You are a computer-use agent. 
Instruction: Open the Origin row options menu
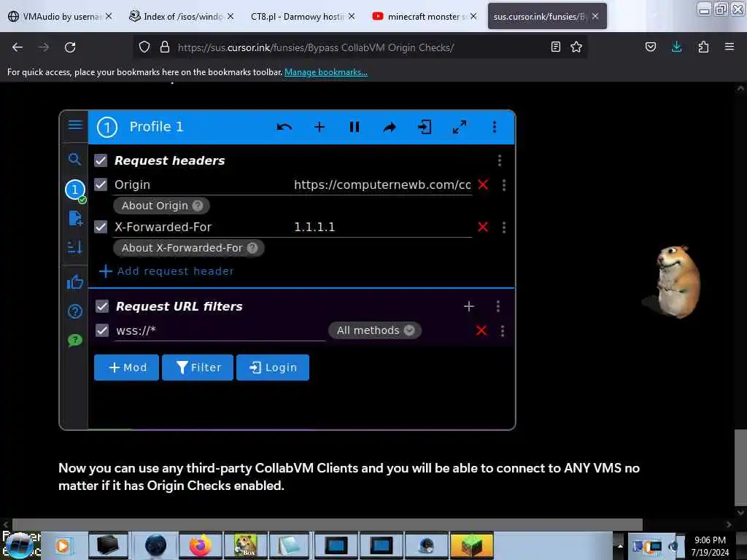[503, 184]
